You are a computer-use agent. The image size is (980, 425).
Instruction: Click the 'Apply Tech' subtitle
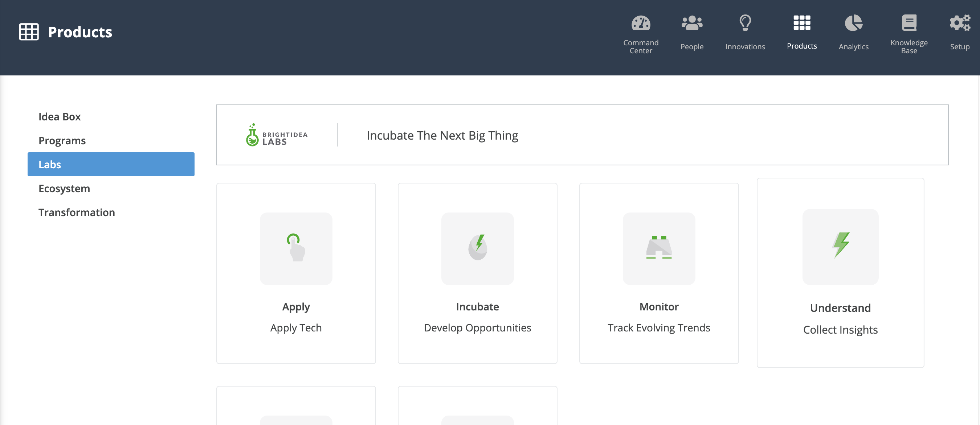pyautogui.click(x=296, y=328)
